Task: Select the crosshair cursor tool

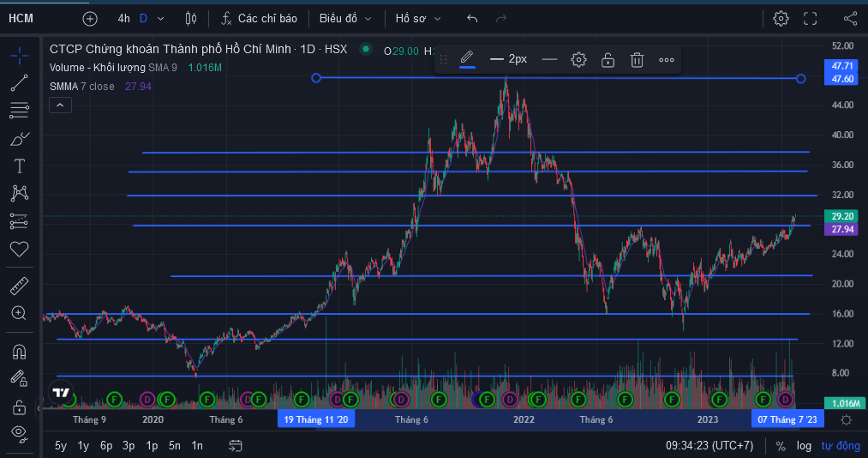Action: 20,56
